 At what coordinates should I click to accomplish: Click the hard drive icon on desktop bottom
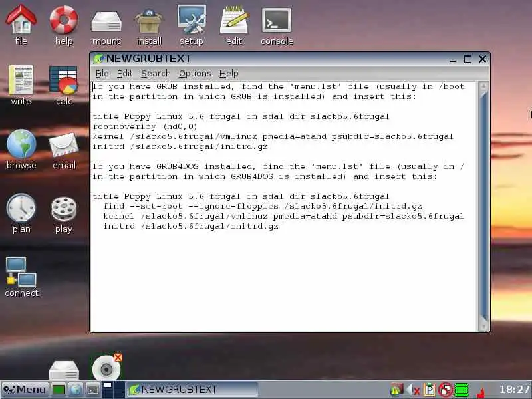[x=64, y=370]
